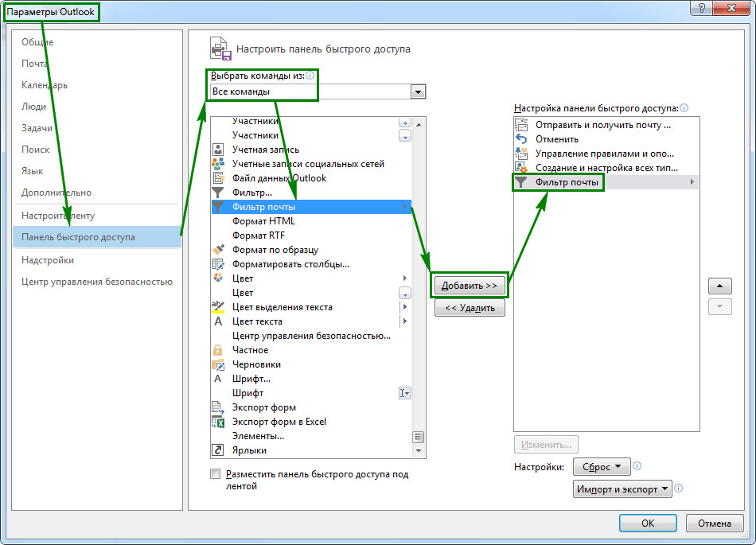Open the Надстройки settings section
Screen dimensions: 756x545
point(48,260)
